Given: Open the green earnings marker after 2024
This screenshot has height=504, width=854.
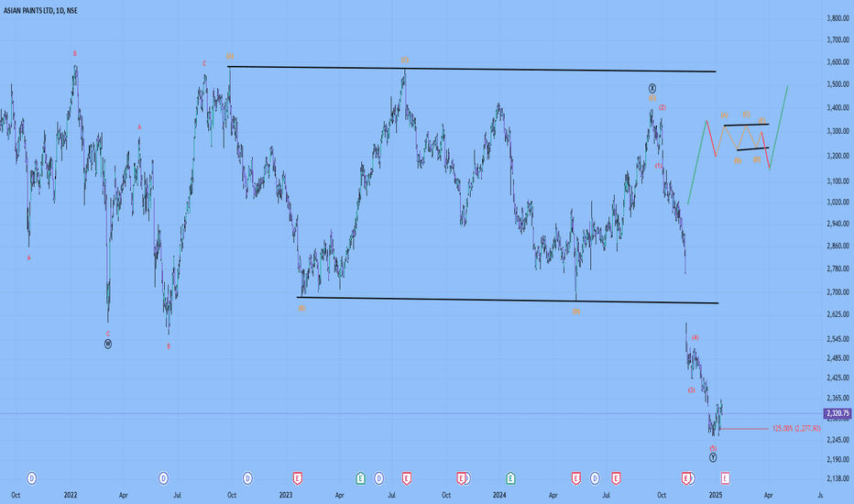Looking at the screenshot, I should pyautogui.click(x=510, y=478).
